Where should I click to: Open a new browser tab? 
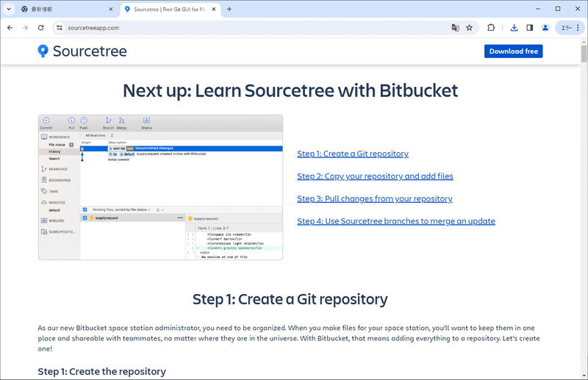pos(229,10)
